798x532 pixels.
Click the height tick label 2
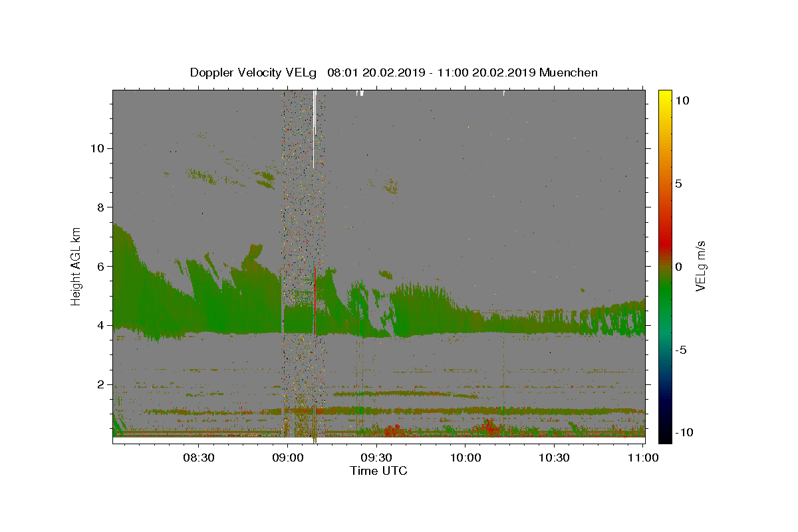102,384
